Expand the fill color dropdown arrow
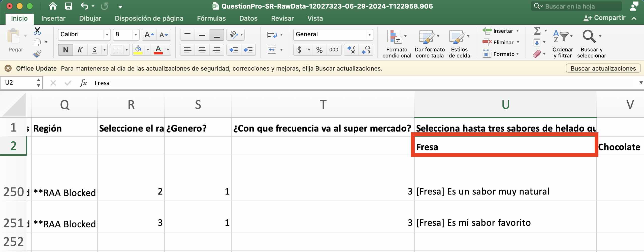The image size is (644, 252). (148, 50)
